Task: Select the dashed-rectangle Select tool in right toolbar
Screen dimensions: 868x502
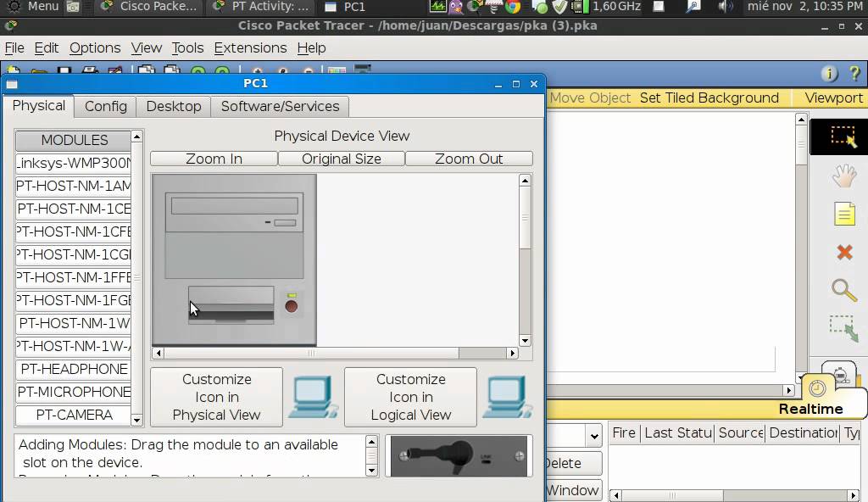Action: coord(843,137)
